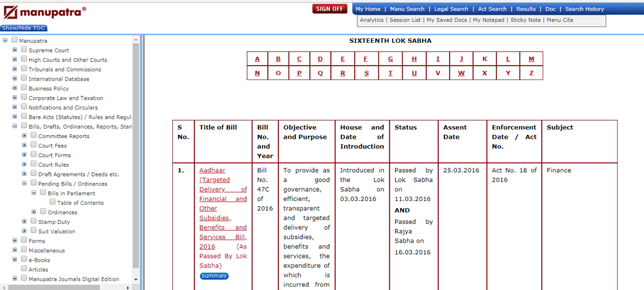The height and width of the screenshot is (290, 644).
Task: Open the My Home menu
Action: (368, 9)
